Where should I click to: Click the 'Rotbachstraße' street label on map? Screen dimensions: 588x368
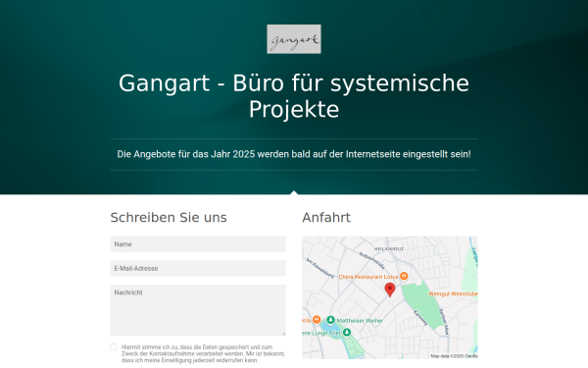coord(372,261)
